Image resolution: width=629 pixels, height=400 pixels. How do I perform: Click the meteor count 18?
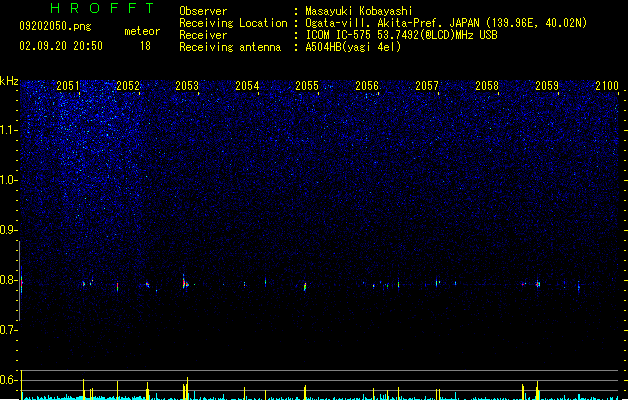pyautogui.click(x=145, y=46)
